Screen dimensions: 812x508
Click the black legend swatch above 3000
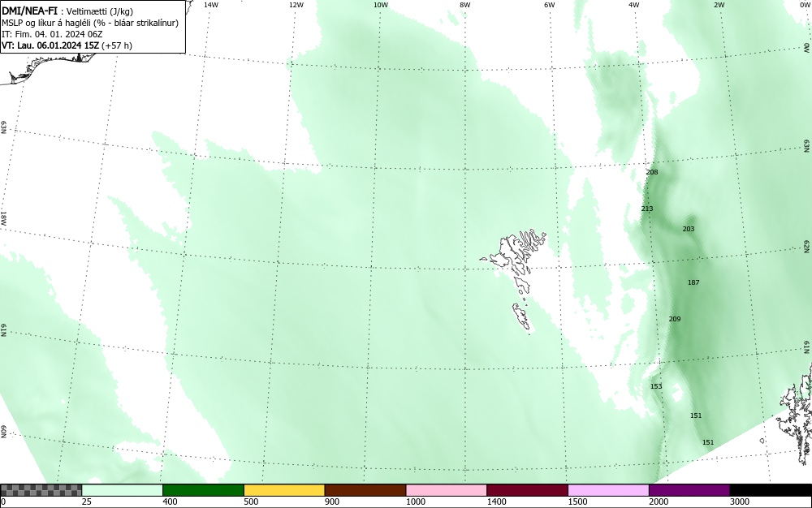tap(771, 490)
